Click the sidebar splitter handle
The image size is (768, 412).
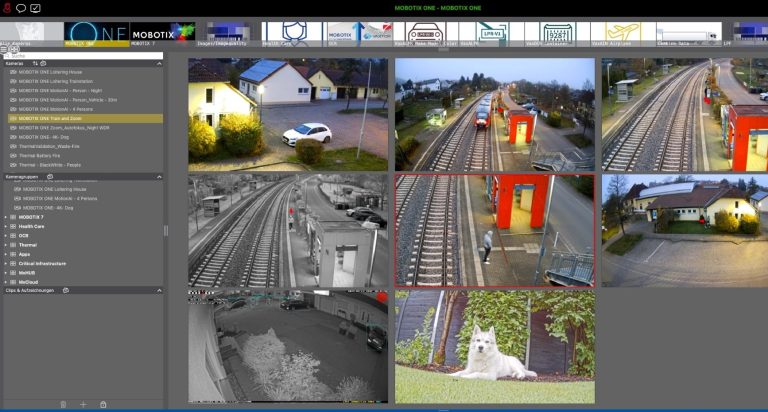(166, 230)
